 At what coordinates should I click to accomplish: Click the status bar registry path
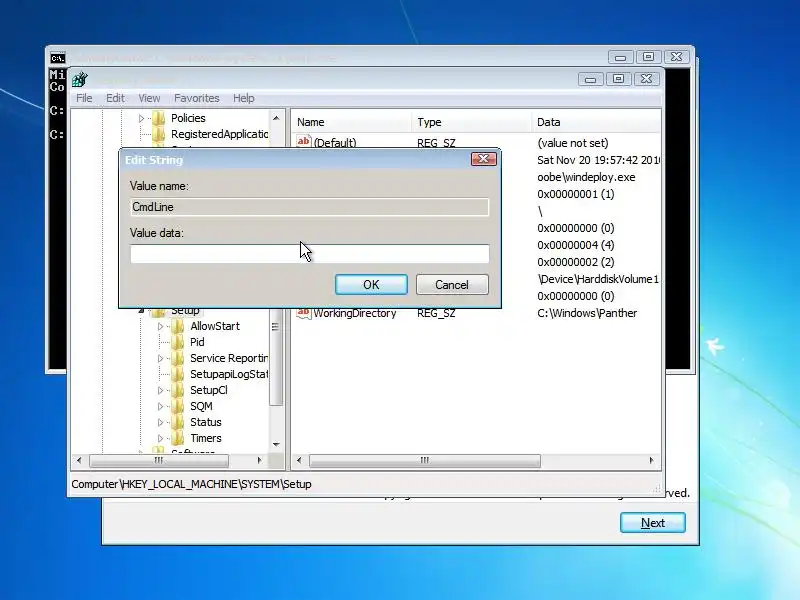point(191,484)
